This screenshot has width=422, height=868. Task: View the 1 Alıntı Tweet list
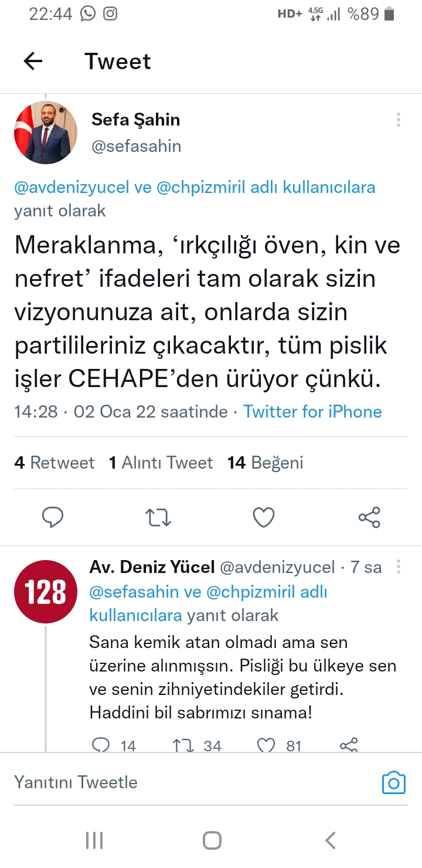click(161, 463)
